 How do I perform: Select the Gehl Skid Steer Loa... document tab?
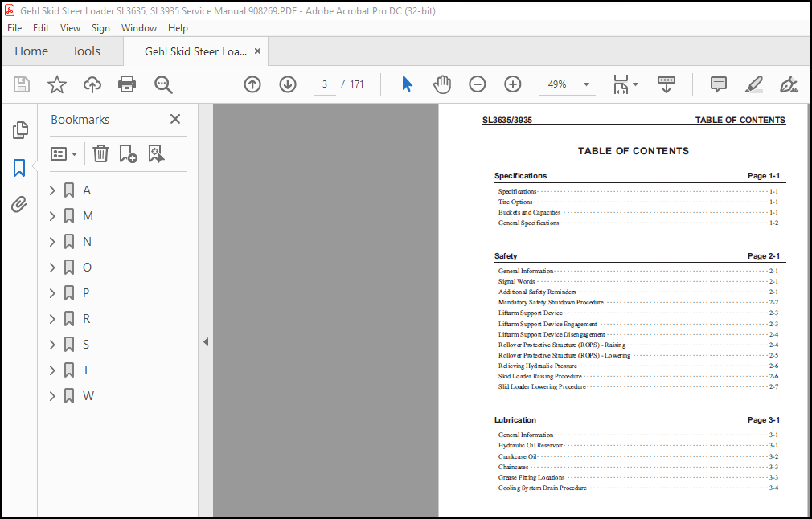(195, 51)
